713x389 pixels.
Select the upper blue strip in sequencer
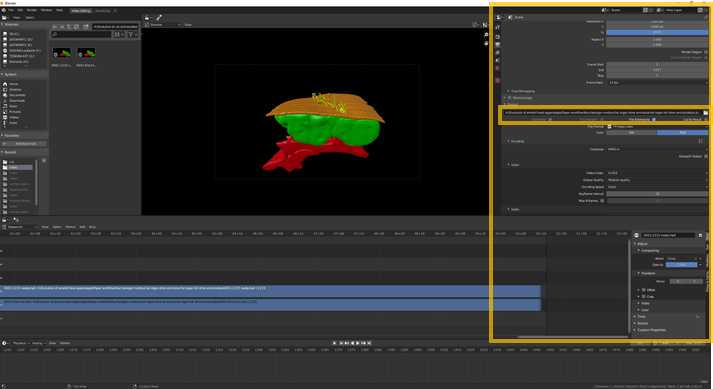[x=271, y=291]
